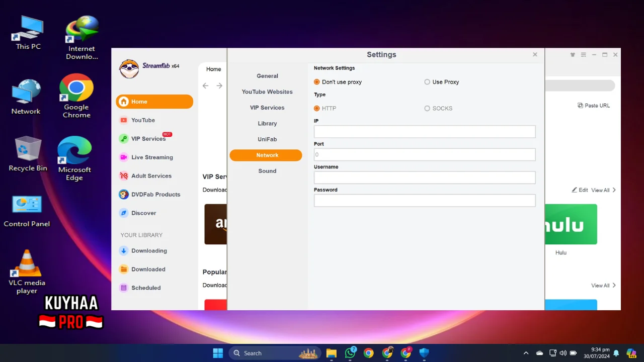Click View All in Popular section

[603, 286]
